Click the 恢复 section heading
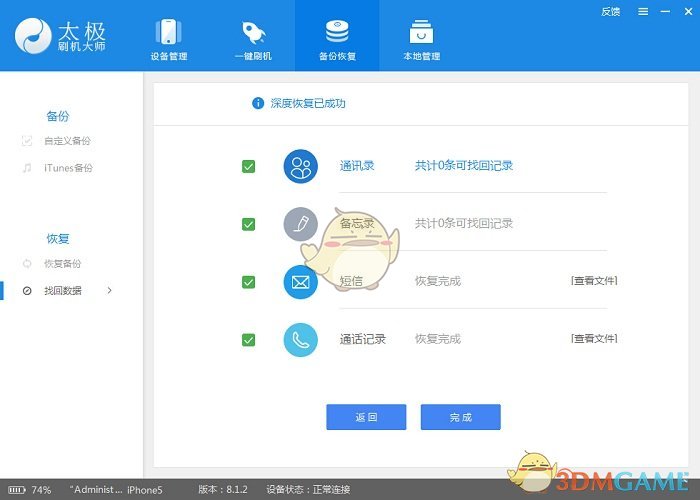 pyautogui.click(x=58, y=239)
